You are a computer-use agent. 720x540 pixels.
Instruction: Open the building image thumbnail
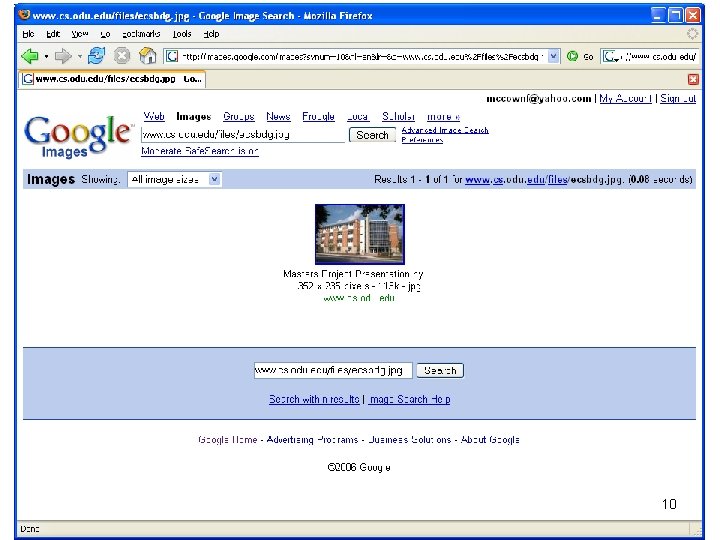[x=360, y=234]
